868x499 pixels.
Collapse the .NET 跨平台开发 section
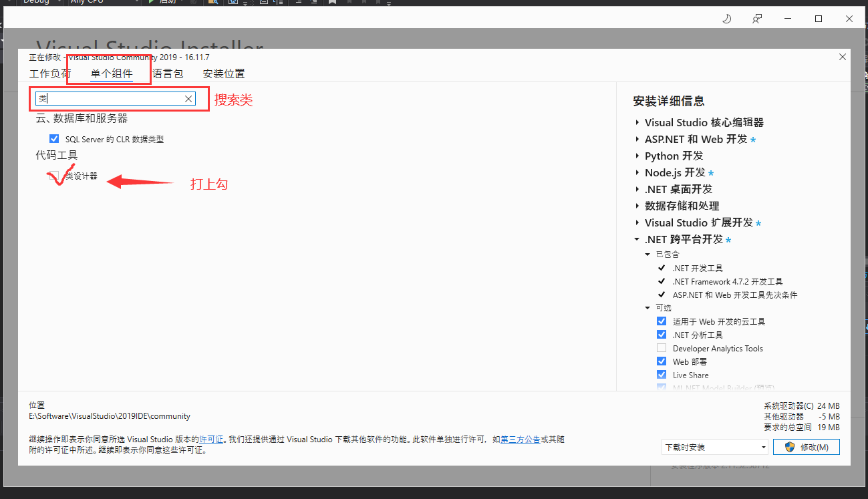click(x=637, y=240)
